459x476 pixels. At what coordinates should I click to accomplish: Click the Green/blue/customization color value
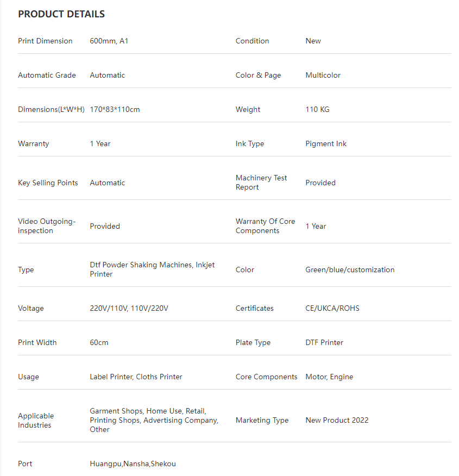point(350,270)
